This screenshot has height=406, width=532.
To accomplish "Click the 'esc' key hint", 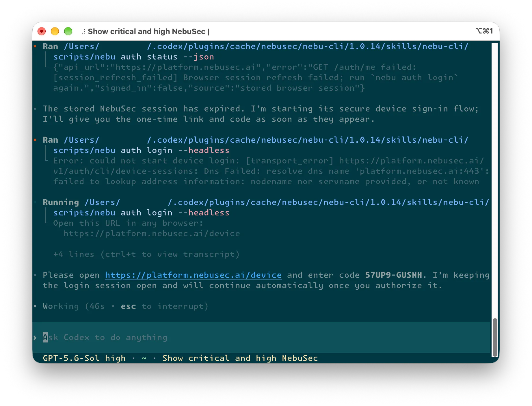I will tap(128, 306).
